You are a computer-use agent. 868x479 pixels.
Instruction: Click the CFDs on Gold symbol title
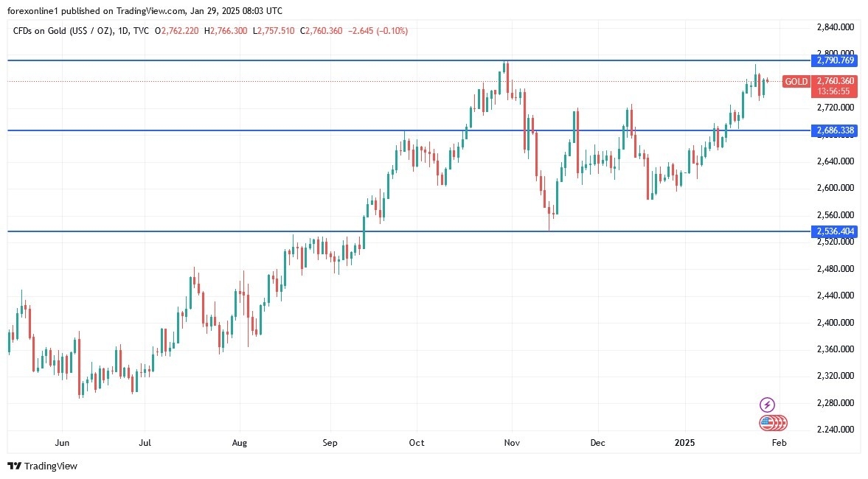(x=61, y=30)
